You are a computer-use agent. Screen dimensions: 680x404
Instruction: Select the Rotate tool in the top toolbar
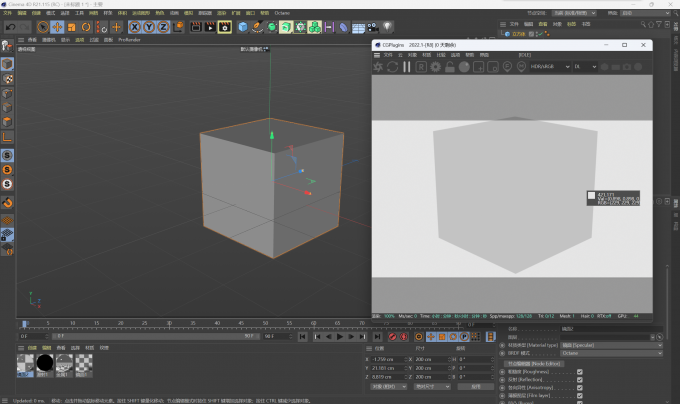click(x=86, y=27)
